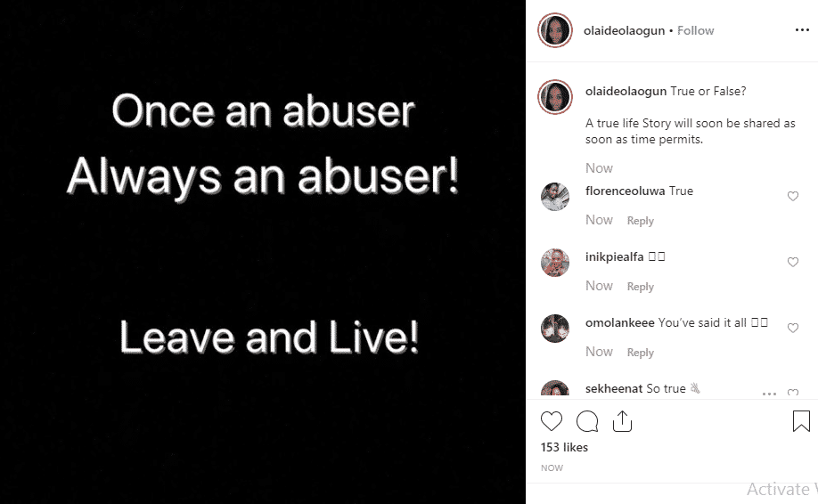Open inikpiealfa's profile avatar

555,262
